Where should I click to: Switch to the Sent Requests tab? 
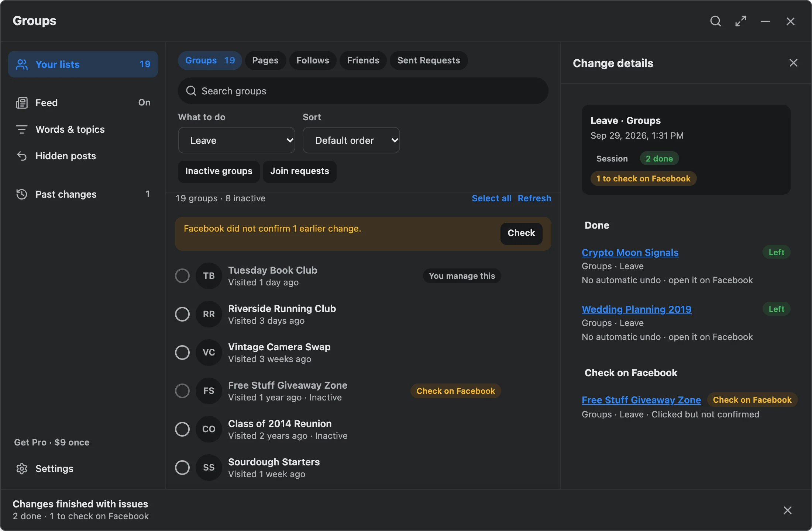(x=429, y=60)
